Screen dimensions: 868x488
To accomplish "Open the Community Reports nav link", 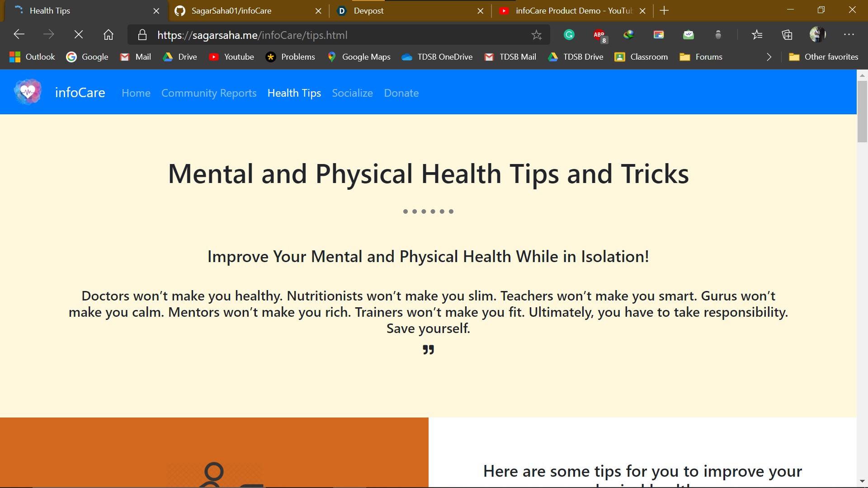I will pos(209,93).
